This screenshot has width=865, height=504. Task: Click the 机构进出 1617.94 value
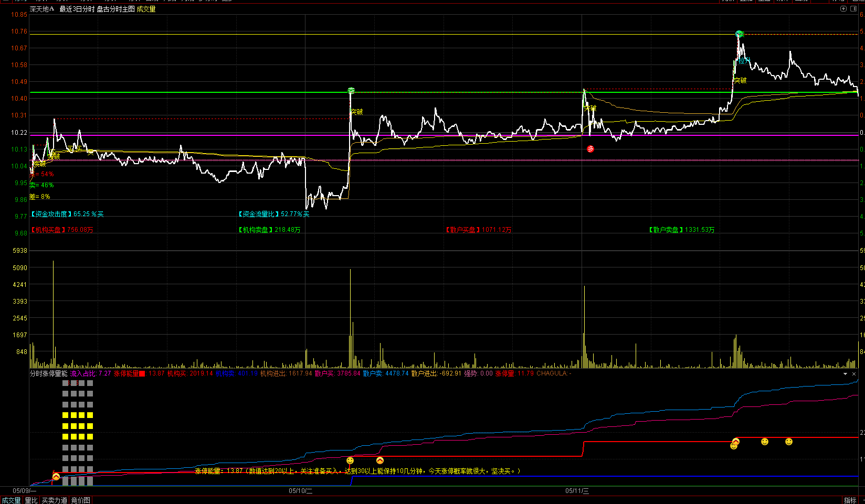point(286,373)
